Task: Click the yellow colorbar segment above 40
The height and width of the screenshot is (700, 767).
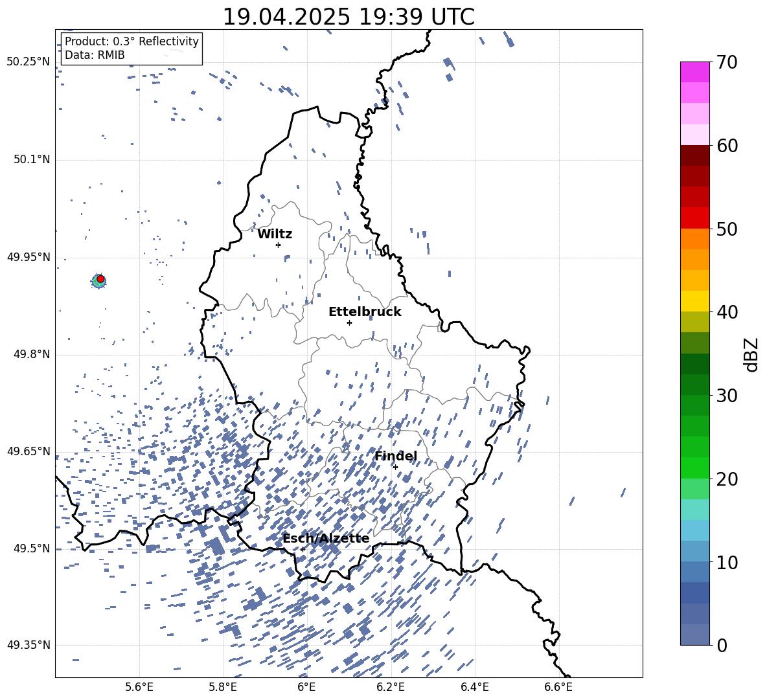Action: [x=694, y=301]
